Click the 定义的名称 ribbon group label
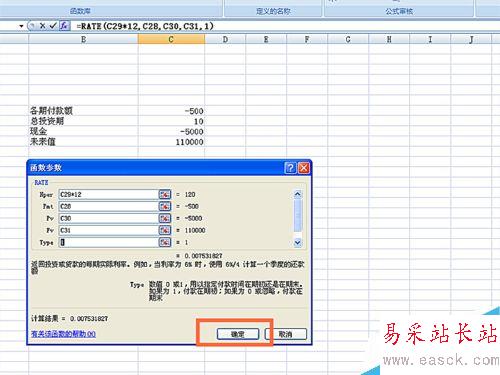 click(273, 11)
